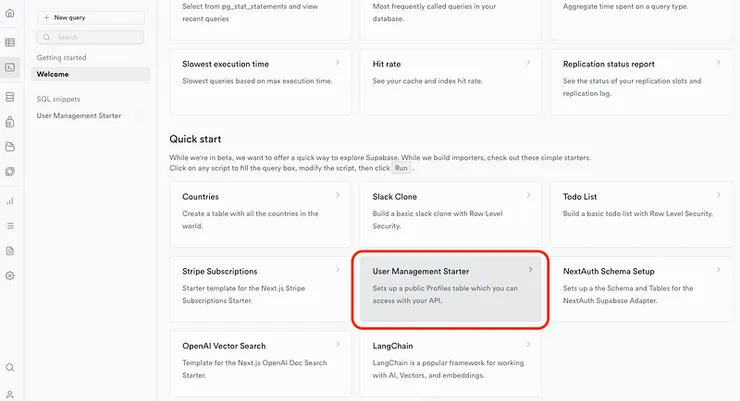Open the Slowest execution time card

point(258,71)
